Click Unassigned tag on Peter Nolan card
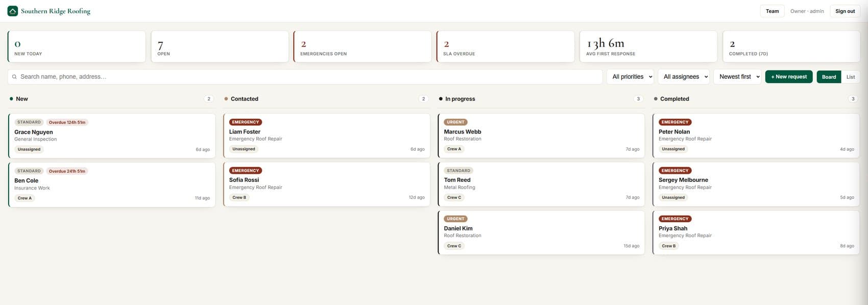 (x=673, y=149)
